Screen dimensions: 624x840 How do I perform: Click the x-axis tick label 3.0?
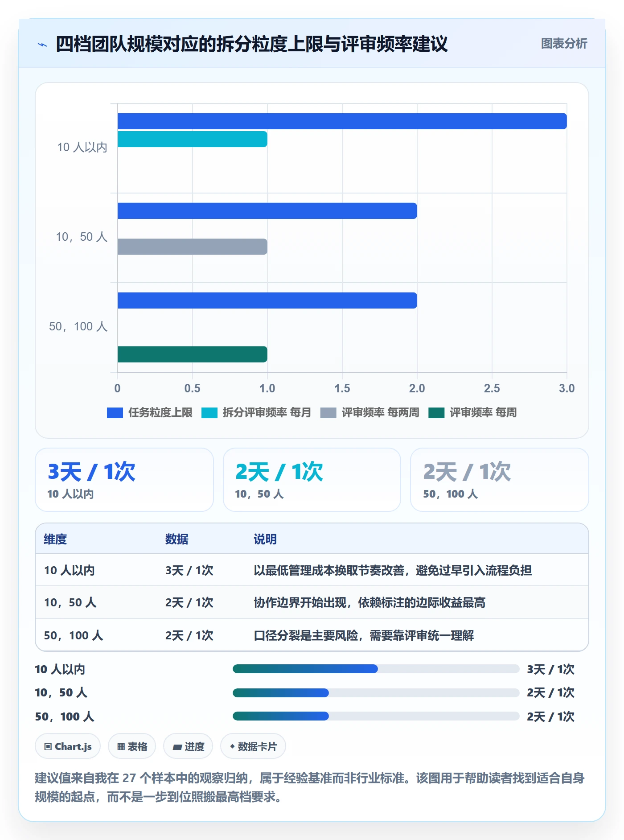[x=567, y=388]
